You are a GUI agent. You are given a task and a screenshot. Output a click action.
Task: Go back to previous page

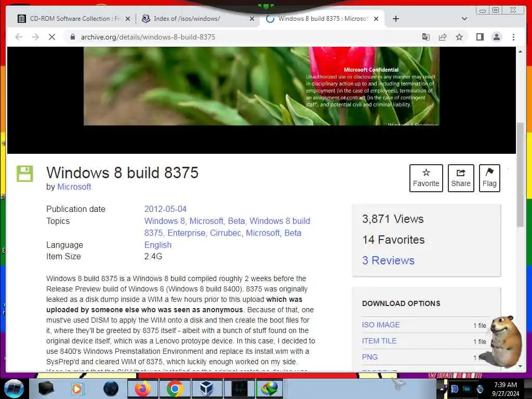(x=19, y=37)
